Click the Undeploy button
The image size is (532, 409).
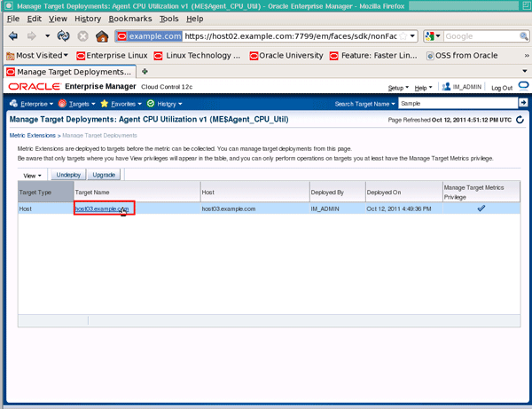pyautogui.click(x=68, y=175)
